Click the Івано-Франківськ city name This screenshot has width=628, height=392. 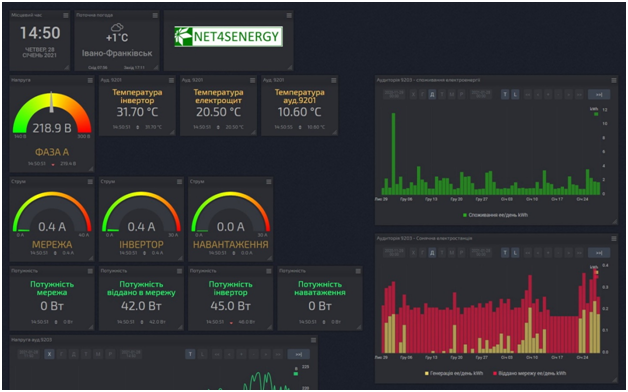pyautogui.click(x=117, y=53)
